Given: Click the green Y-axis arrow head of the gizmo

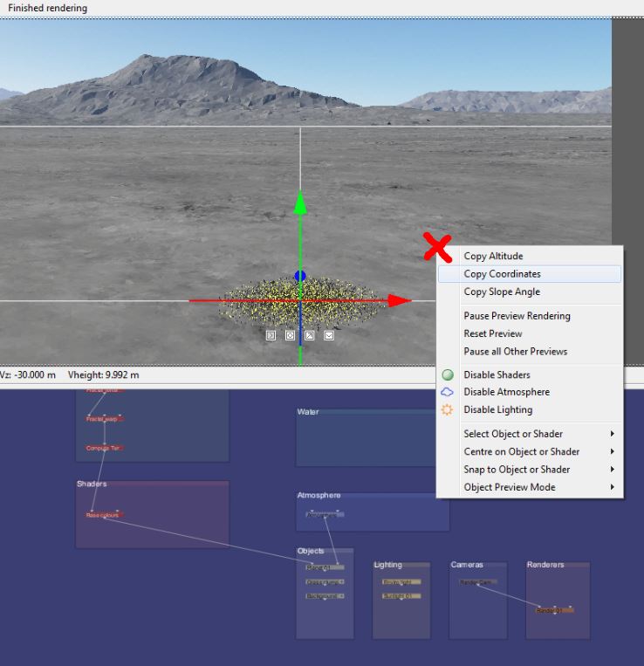Looking at the screenshot, I should (x=300, y=203).
